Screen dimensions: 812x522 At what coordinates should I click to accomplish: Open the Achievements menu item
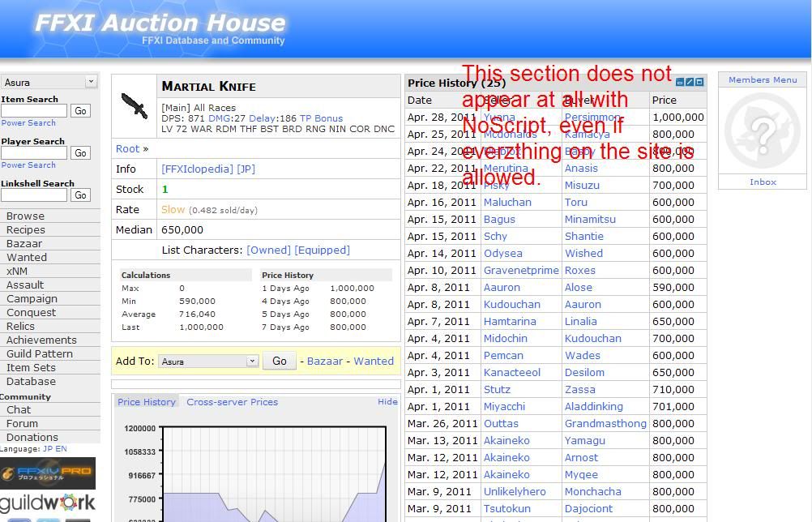coord(41,340)
